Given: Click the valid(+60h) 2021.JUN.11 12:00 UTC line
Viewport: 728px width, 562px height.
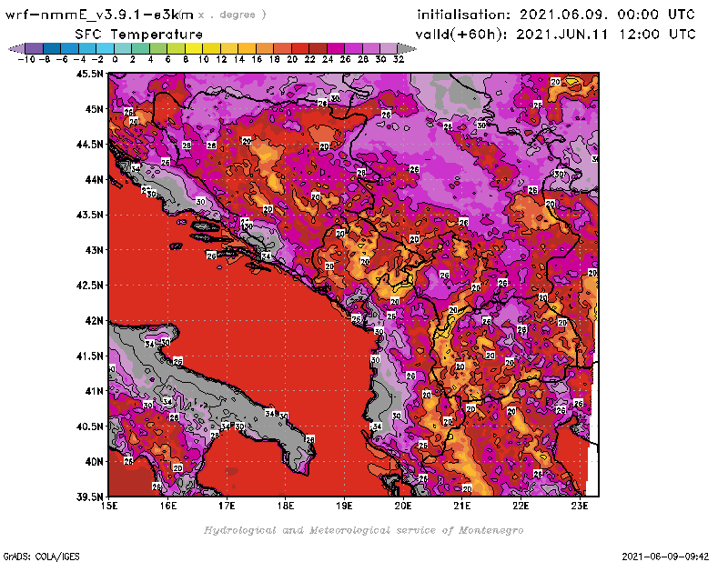Looking at the screenshot, I should click(556, 35).
